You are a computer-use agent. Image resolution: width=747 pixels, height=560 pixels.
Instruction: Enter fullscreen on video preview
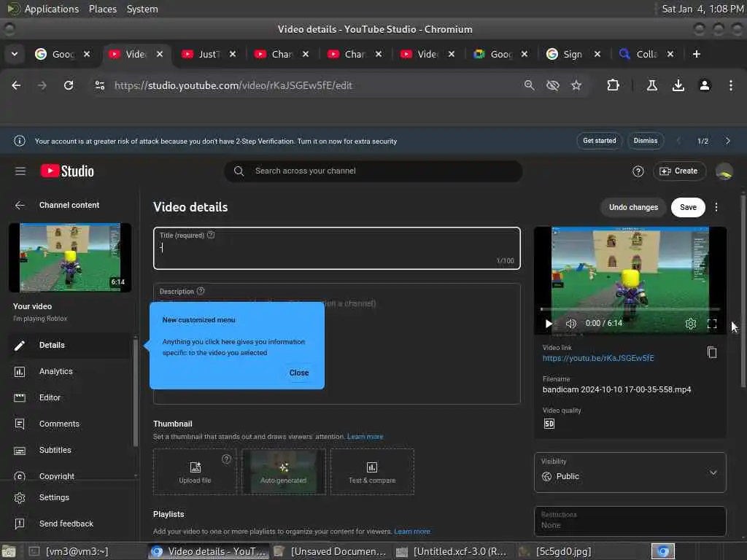click(x=712, y=324)
